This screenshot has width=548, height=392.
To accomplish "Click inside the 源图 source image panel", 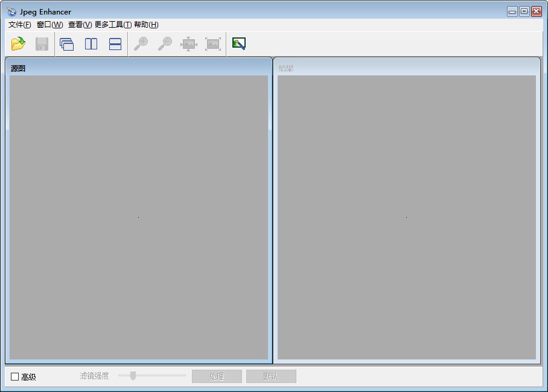I will pyautogui.click(x=138, y=217).
